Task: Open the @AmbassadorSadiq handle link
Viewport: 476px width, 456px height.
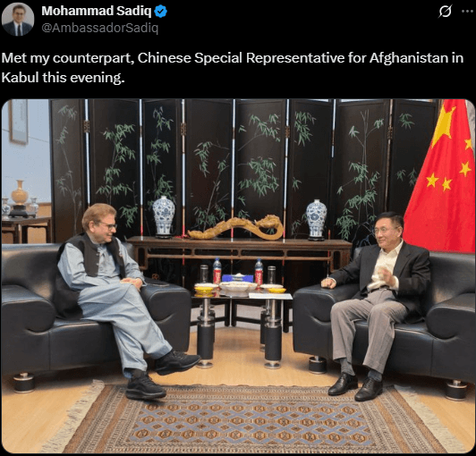Action: pos(100,28)
